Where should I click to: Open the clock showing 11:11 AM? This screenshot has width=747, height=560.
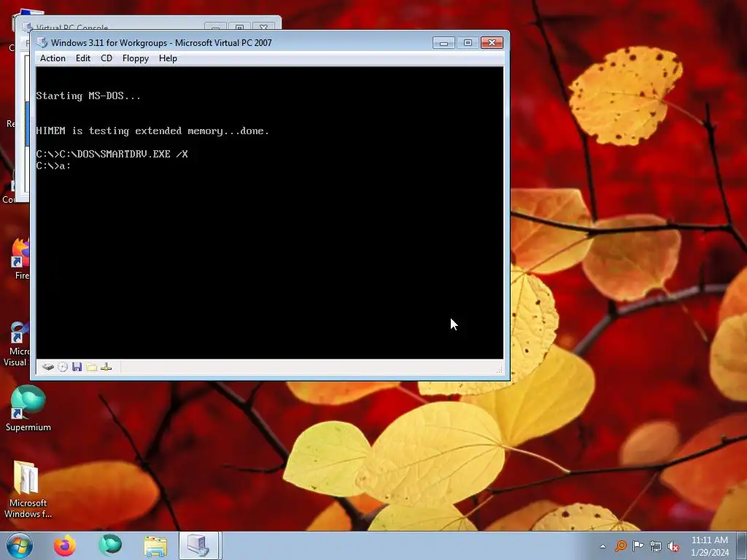tap(710, 546)
